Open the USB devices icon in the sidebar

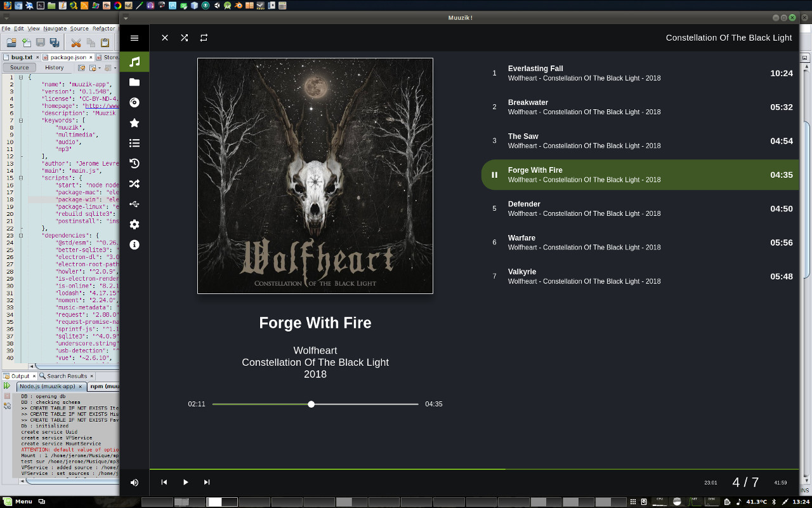tap(134, 204)
